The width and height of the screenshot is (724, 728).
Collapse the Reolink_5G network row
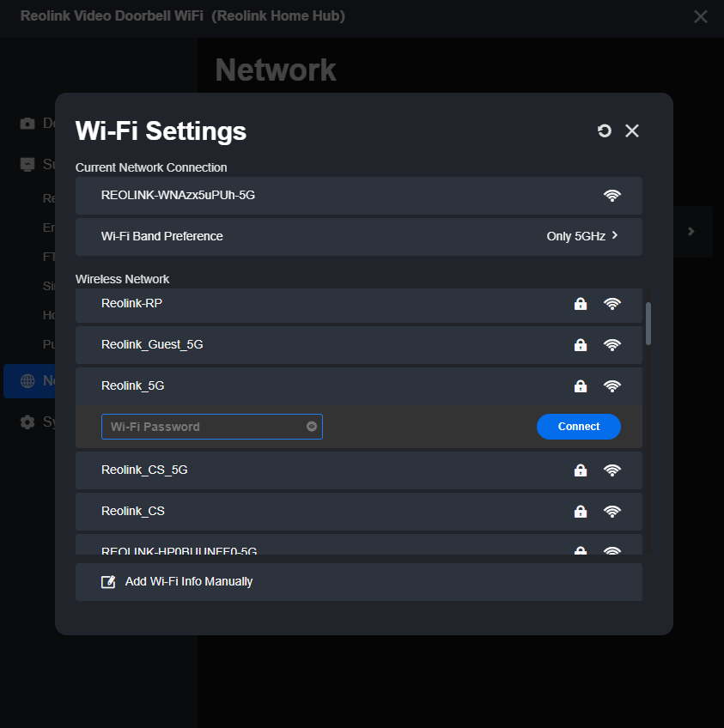[358, 386]
